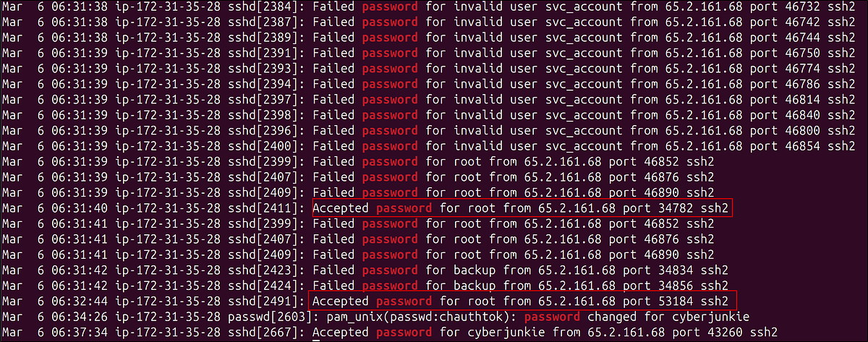868x342 pixels.
Task: Click the red-boxed accepted login on port 53184
Action: coord(522,300)
